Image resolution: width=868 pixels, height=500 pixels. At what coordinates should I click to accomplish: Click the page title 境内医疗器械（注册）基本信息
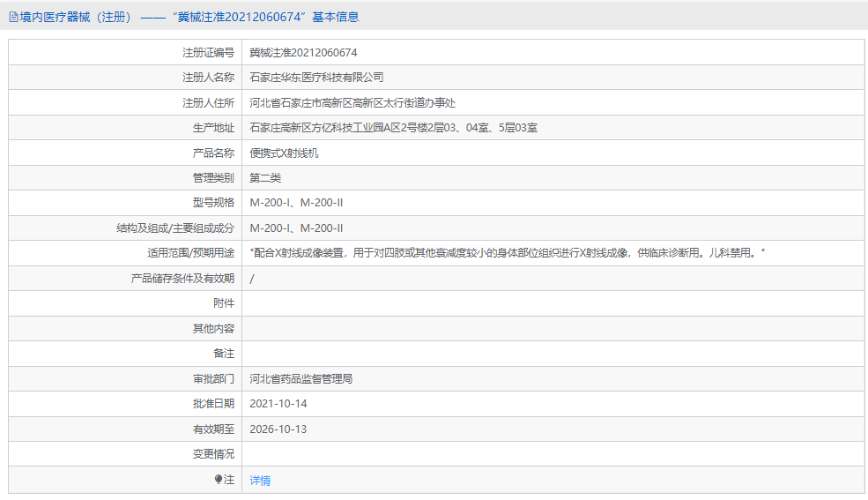click(189, 17)
